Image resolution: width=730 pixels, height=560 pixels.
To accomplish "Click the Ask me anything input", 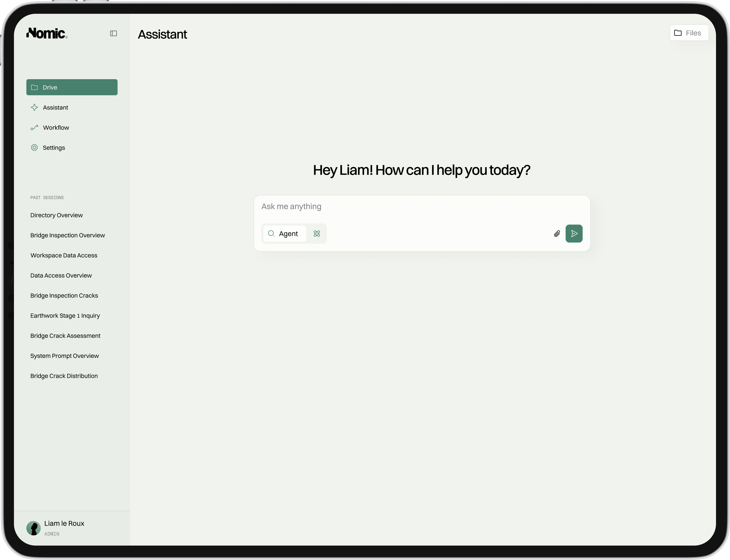I will tap(421, 207).
